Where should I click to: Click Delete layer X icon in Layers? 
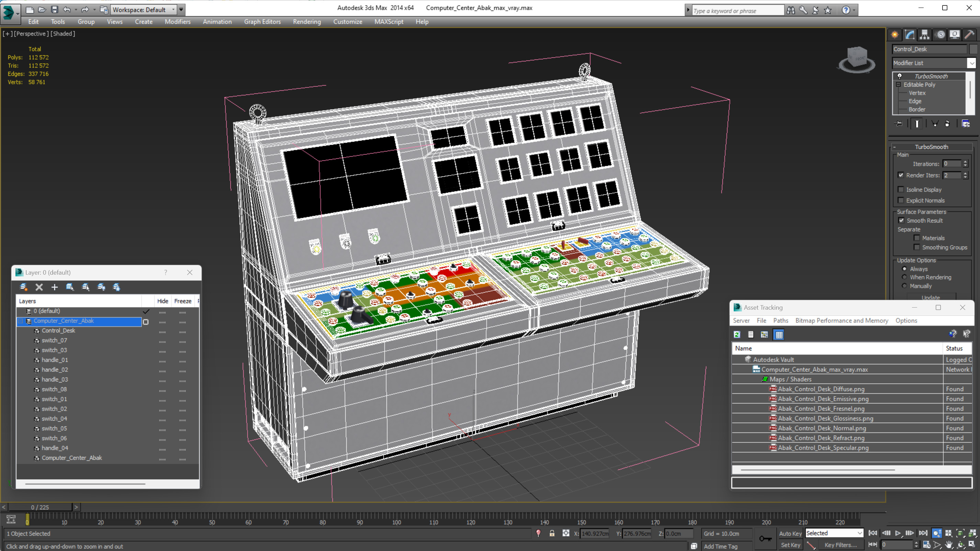click(39, 287)
